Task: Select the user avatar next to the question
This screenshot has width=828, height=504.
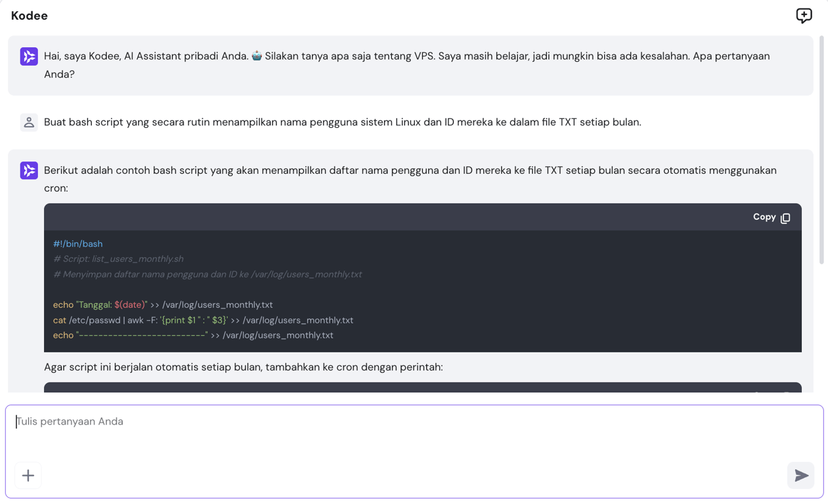Action: click(29, 122)
